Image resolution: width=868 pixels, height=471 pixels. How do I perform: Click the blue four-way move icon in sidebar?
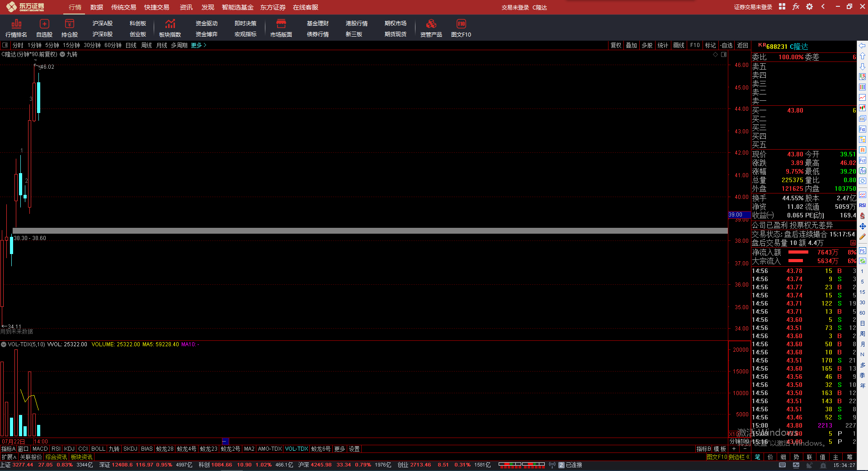[x=863, y=226]
